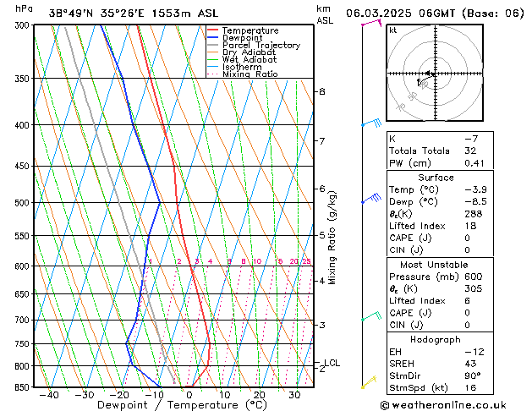Click the 'kt' label in the hodograph

click(393, 30)
